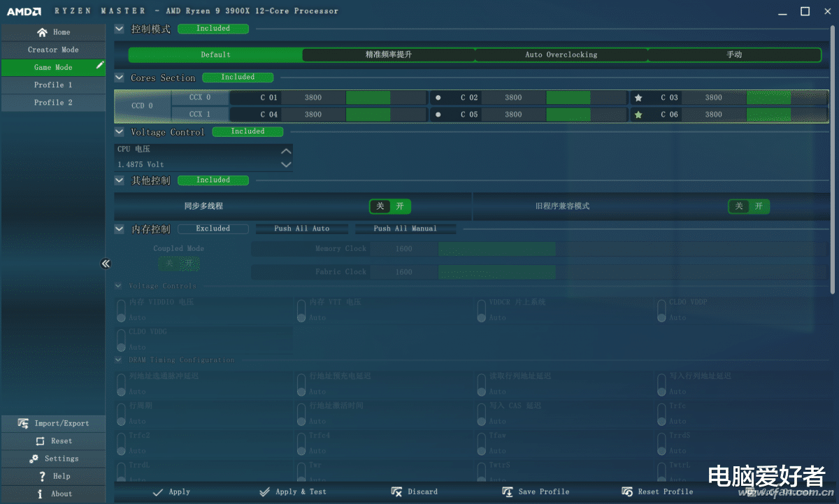The width and height of the screenshot is (839, 504).
Task: Click the Save Profile label
Action: [x=544, y=492]
